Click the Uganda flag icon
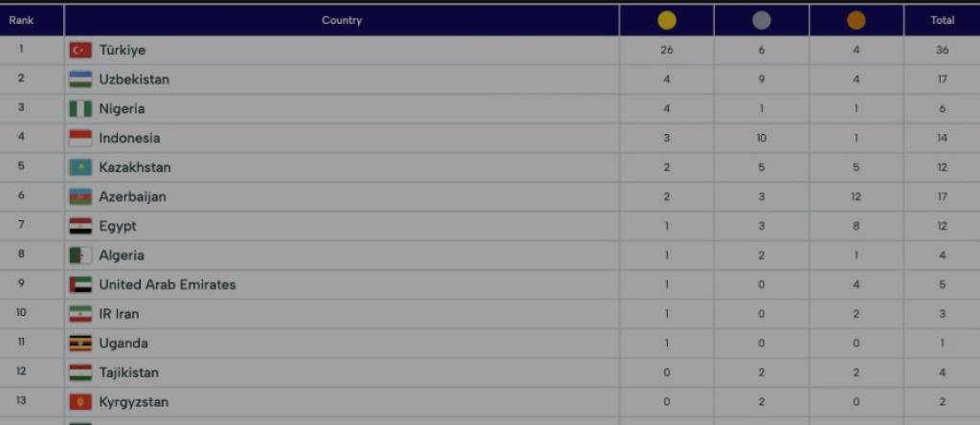980x425 pixels. (x=80, y=344)
